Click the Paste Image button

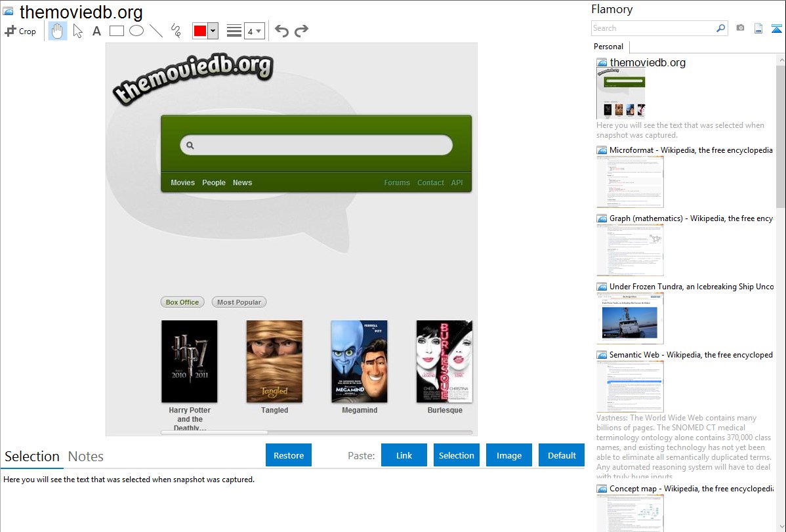coord(508,455)
